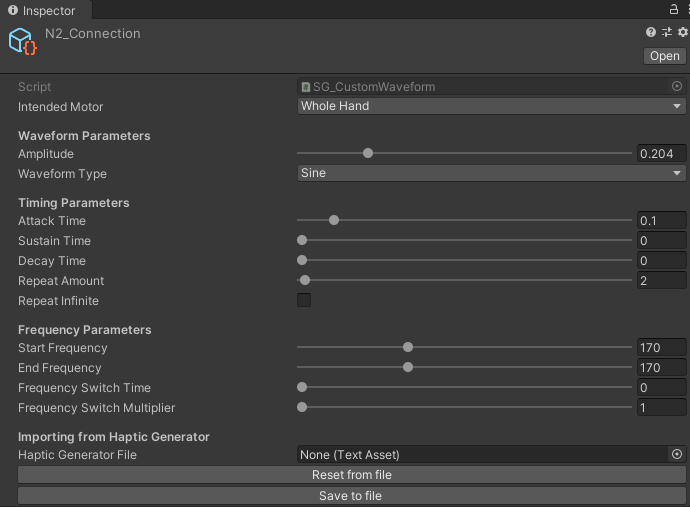Switch to the Inspector tab
The width and height of the screenshot is (690, 507).
coord(42,10)
